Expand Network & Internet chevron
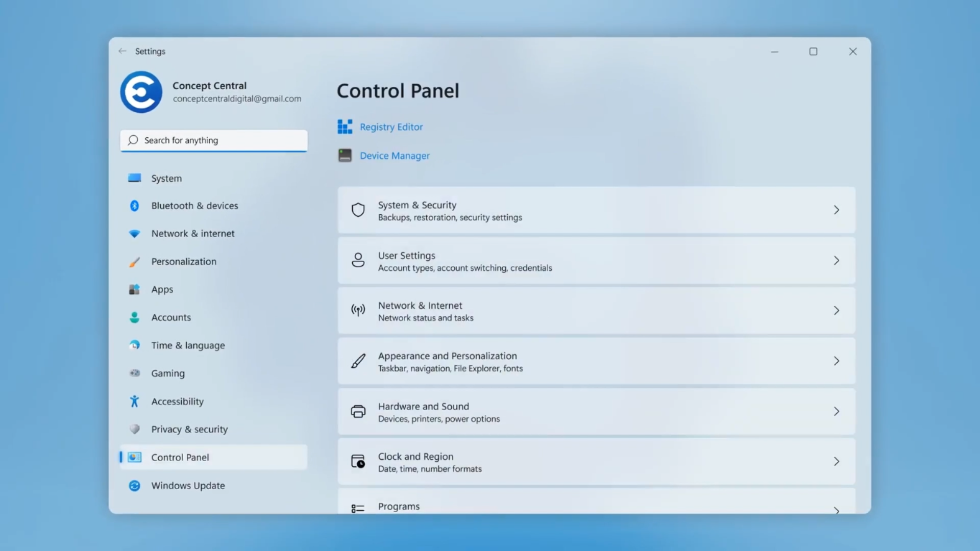980x551 pixels. (x=836, y=311)
